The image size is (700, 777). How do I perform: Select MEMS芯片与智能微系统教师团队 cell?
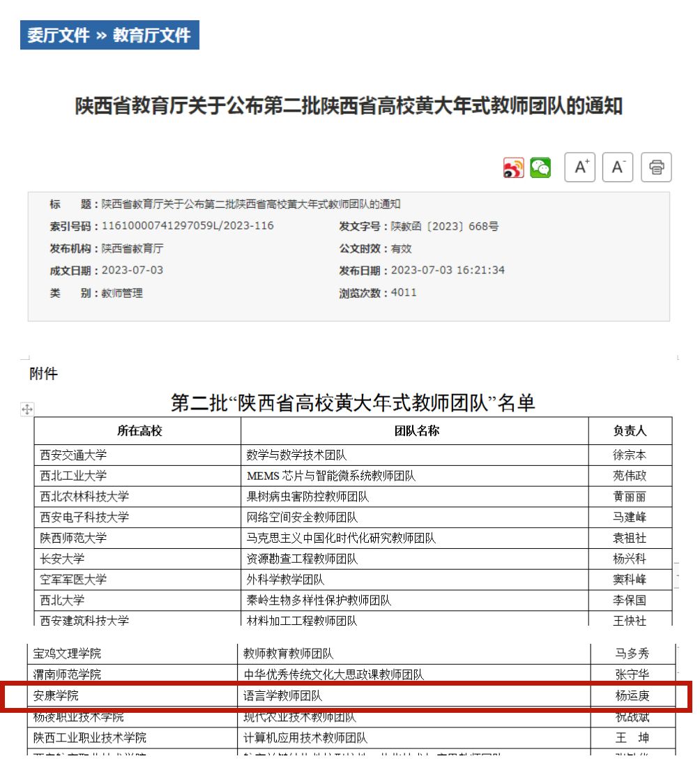(330, 476)
